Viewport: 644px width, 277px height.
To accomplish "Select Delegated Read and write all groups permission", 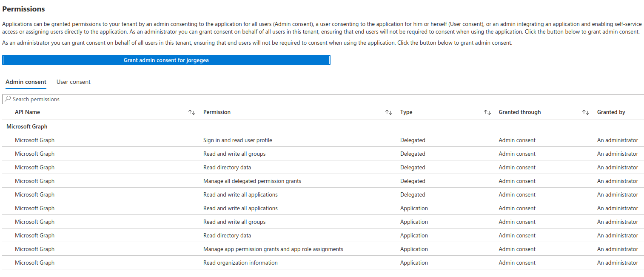I will pyautogui.click(x=234, y=154).
